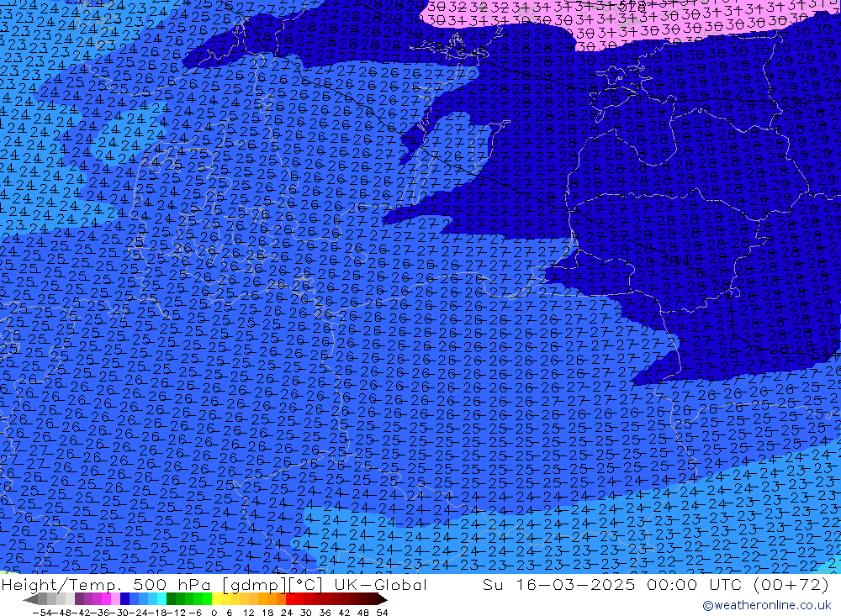
Task: Pick the cyan legend swatch
Action: click(161, 599)
